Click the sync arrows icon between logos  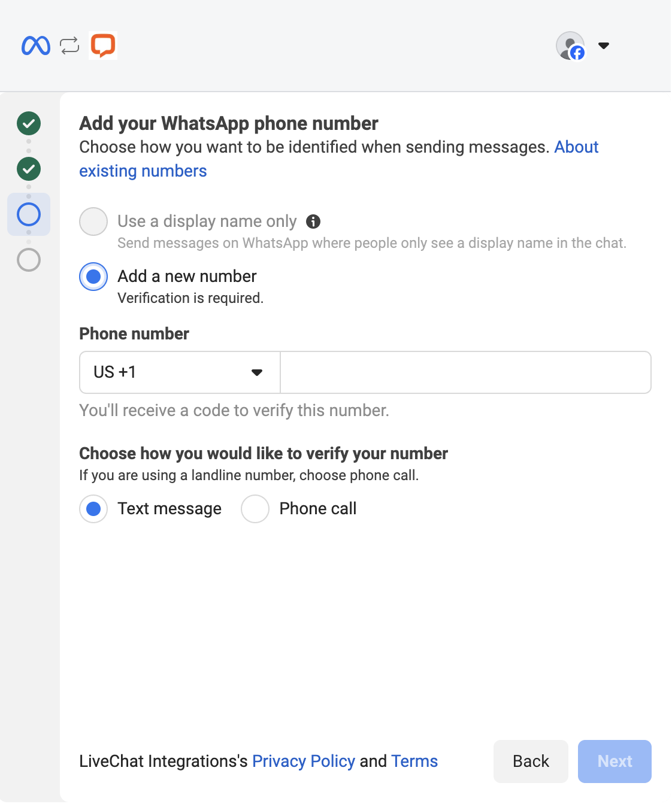point(68,45)
